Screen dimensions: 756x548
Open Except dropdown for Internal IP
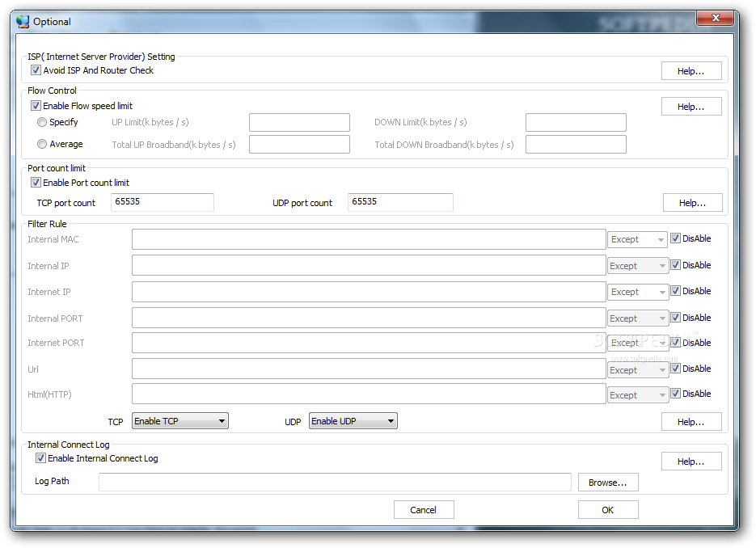[x=638, y=266]
